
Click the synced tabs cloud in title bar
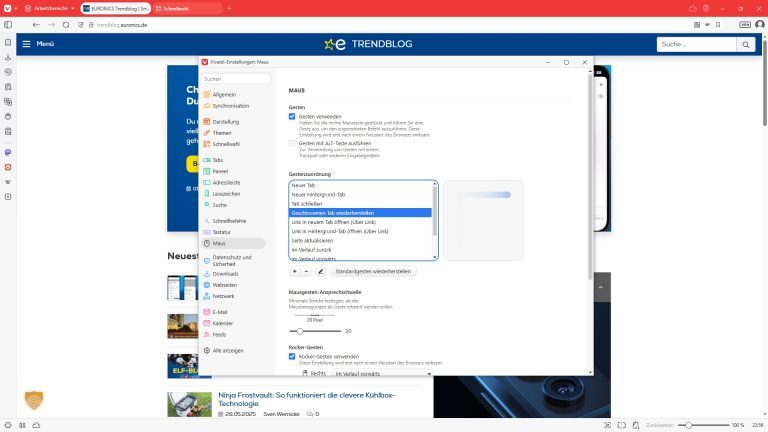pos(692,8)
